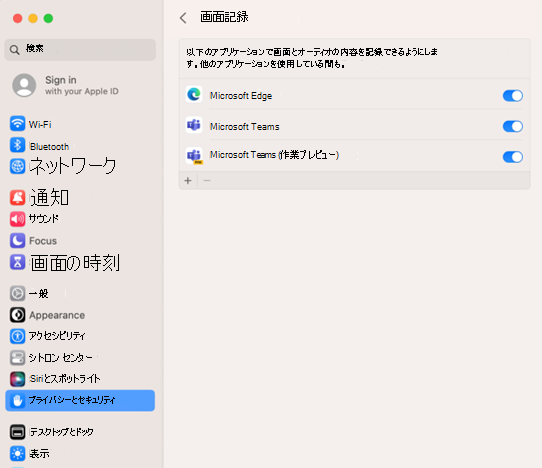Image resolution: width=542 pixels, height=468 pixels.
Task: Select the Bluetooth label in sidebar
Action: pos(49,147)
